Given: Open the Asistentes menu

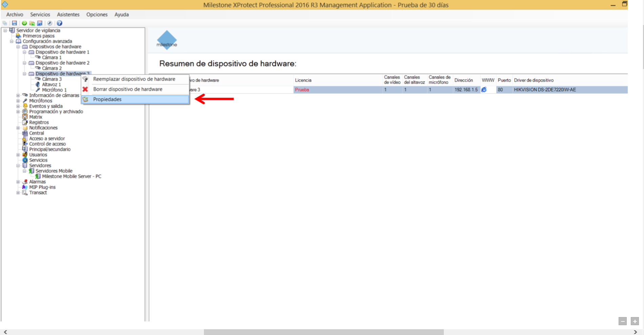Looking at the screenshot, I should point(68,15).
